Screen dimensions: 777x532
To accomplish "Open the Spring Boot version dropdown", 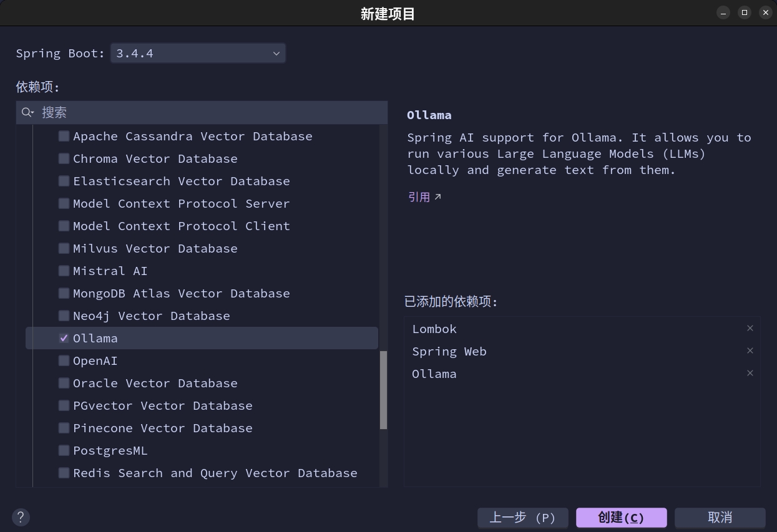I will [198, 54].
